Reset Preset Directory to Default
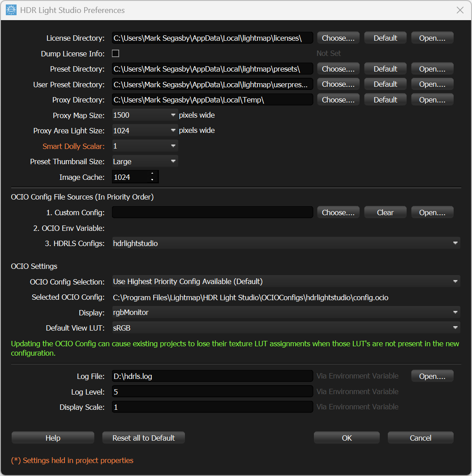This screenshot has height=476, width=472. click(x=385, y=69)
